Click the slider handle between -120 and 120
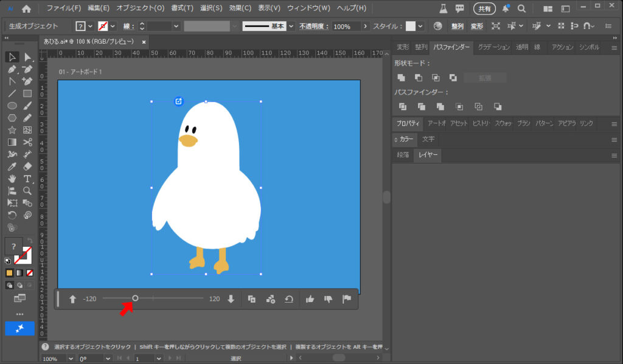This screenshot has height=364, width=623. (135, 298)
